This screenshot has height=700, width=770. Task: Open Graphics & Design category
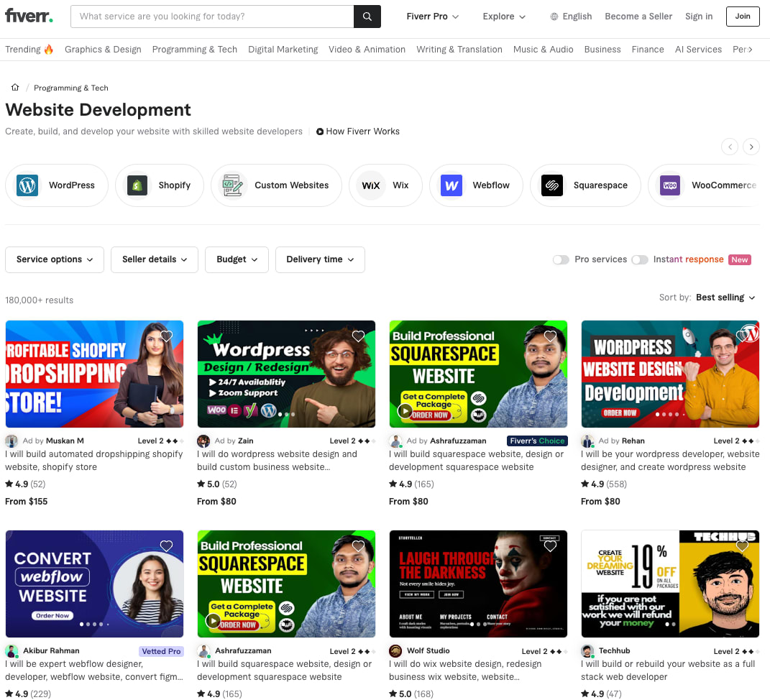point(103,49)
